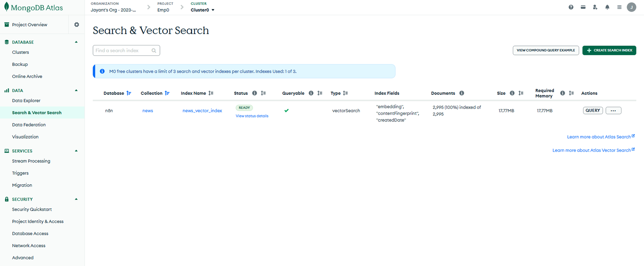644x266 pixels.
Task: Open Learn more about Atlas Search link
Action: (x=601, y=137)
